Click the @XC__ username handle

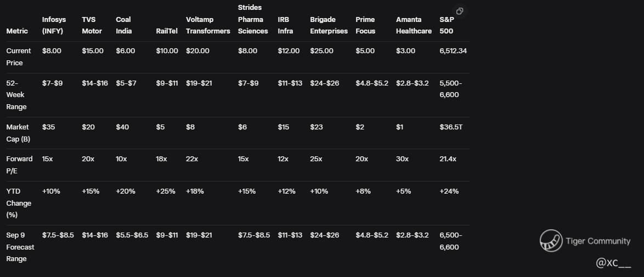click(613, 263)
